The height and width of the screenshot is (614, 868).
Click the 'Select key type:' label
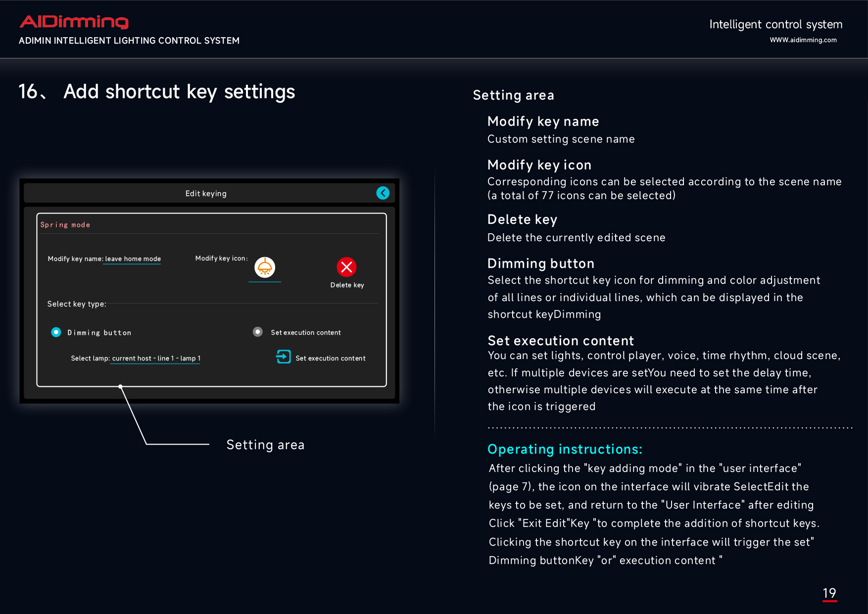pyautogui.click(x=77, y=304)
